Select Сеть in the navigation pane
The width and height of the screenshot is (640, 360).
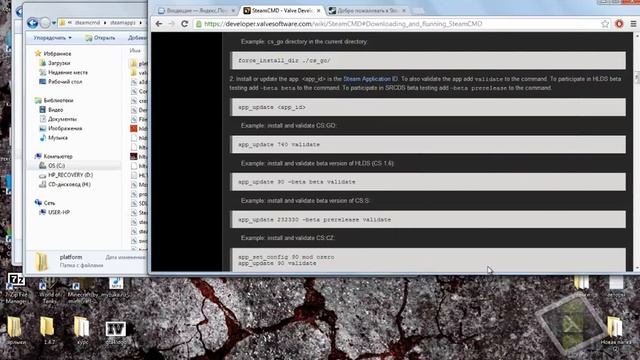[x=49, y=203]
